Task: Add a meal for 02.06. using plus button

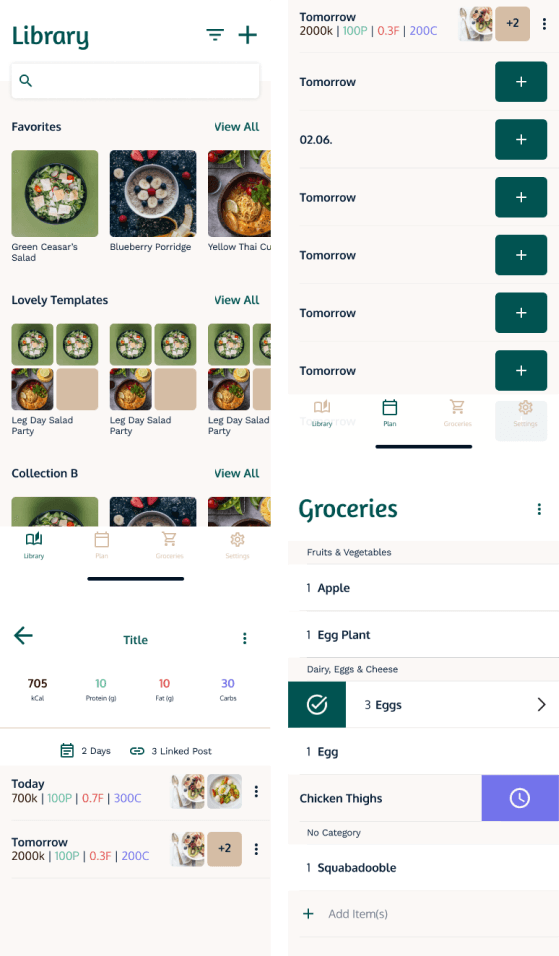Action: pos(521,140)
